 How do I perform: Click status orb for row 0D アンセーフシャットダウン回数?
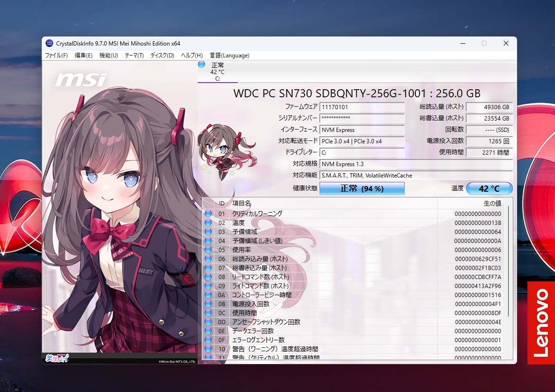click(x=208, y=322)
